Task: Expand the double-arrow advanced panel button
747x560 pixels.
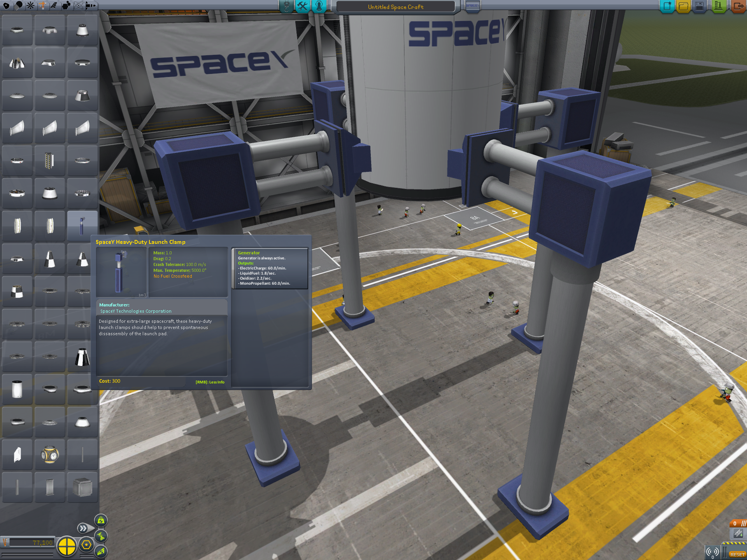Action: coord(84,528)
